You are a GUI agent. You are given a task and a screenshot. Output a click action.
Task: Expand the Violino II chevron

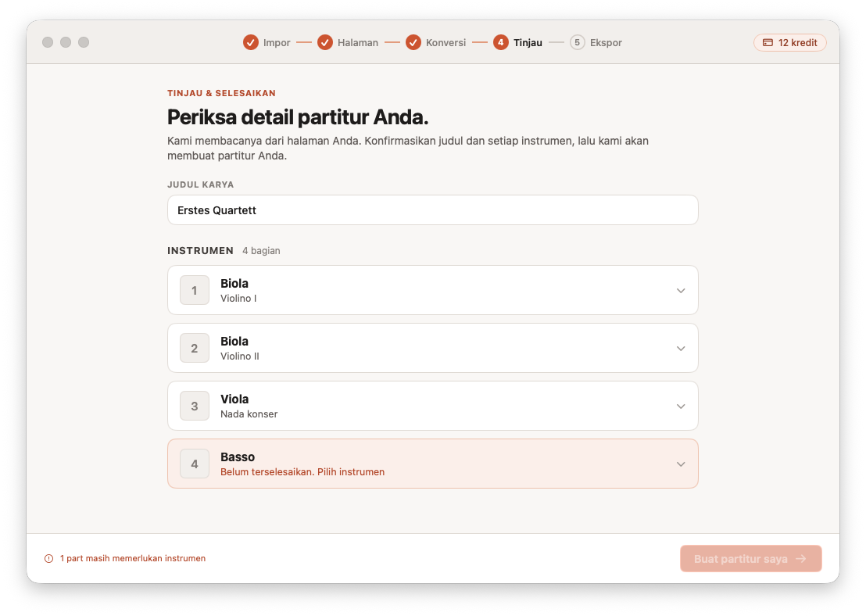[x=681, y=349]
